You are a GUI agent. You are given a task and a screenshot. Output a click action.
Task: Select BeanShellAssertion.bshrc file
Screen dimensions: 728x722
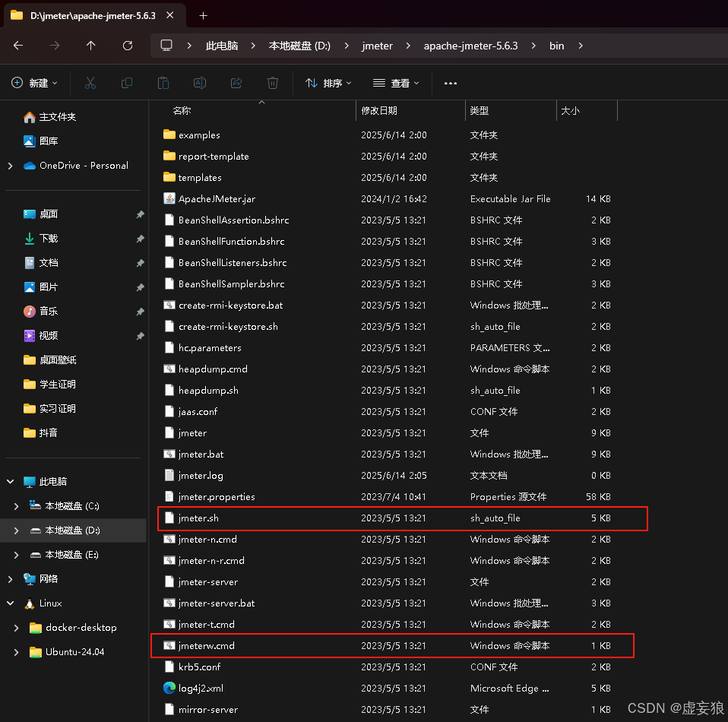233,220
